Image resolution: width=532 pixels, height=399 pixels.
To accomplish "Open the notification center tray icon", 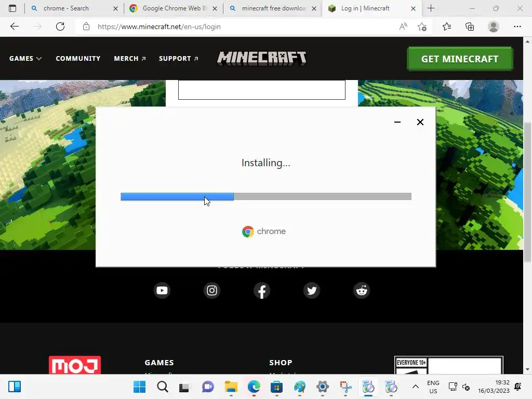I will 518,387.
